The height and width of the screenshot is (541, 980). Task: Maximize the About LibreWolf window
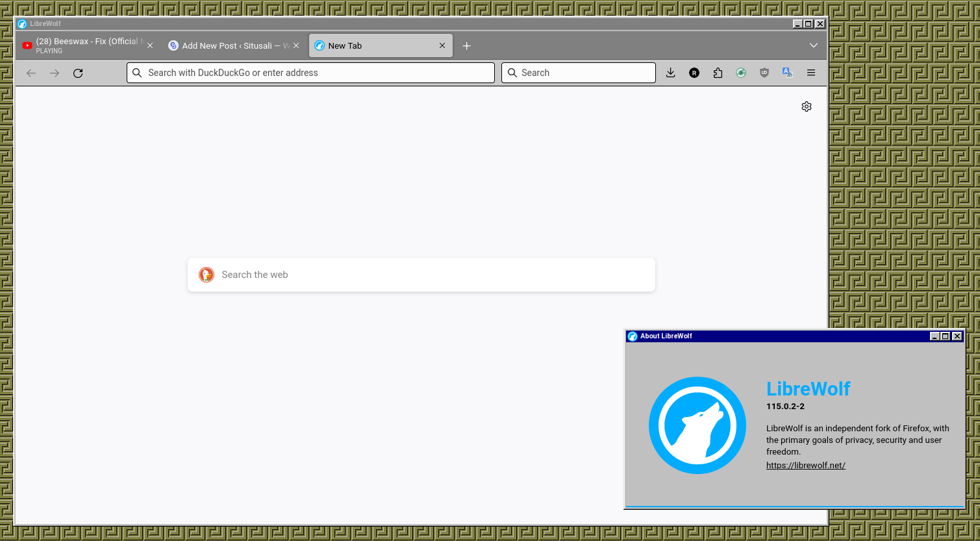click(946, 336)
